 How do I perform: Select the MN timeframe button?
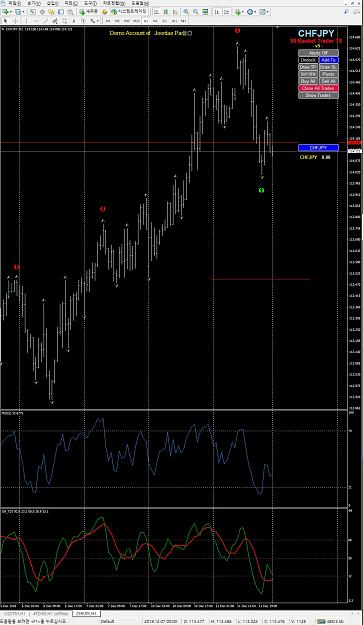(x=184, y=20)
